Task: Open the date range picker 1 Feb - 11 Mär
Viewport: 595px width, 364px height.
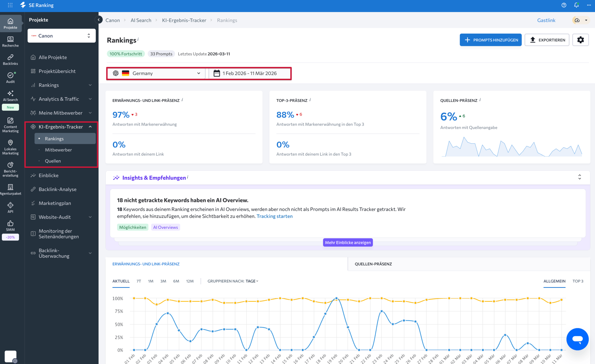Action: coord(250,73)
